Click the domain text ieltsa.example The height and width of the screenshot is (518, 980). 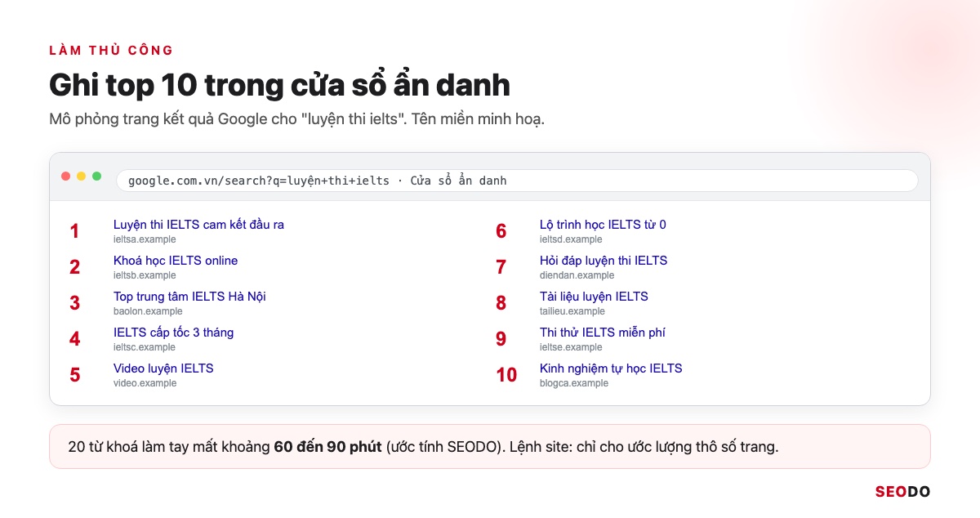point(145,239)
